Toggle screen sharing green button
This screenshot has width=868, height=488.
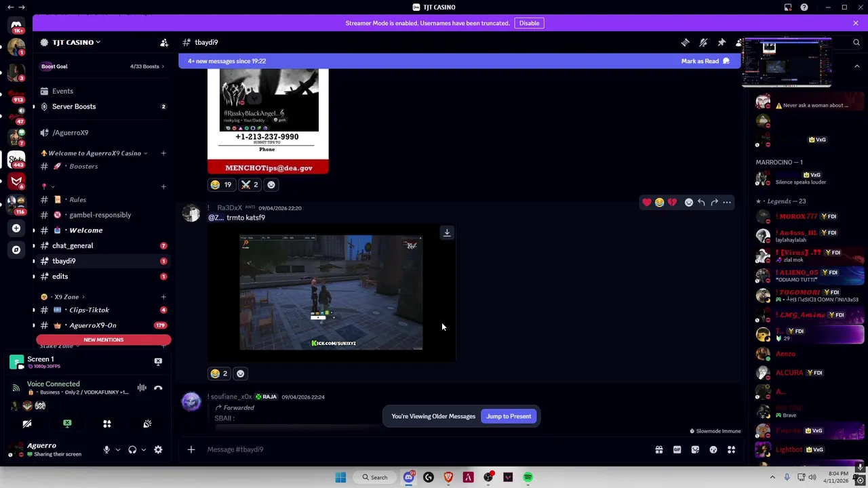pos(67,424)
